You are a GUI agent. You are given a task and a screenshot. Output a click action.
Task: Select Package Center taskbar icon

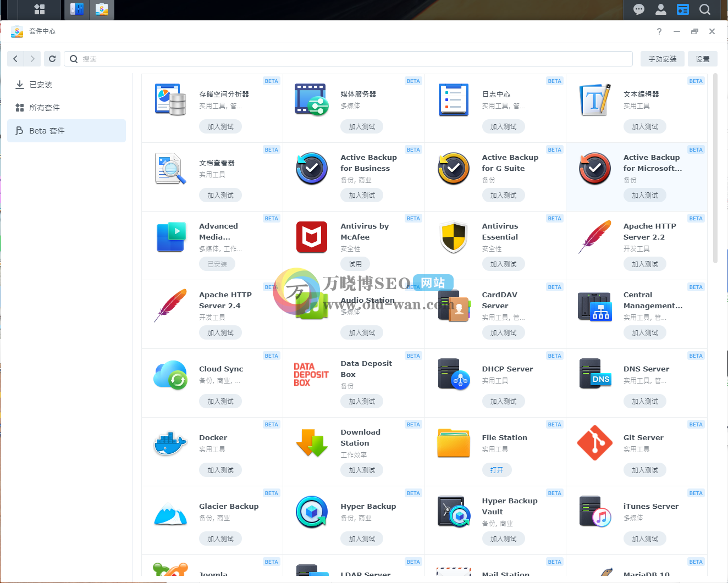(102, 9)
